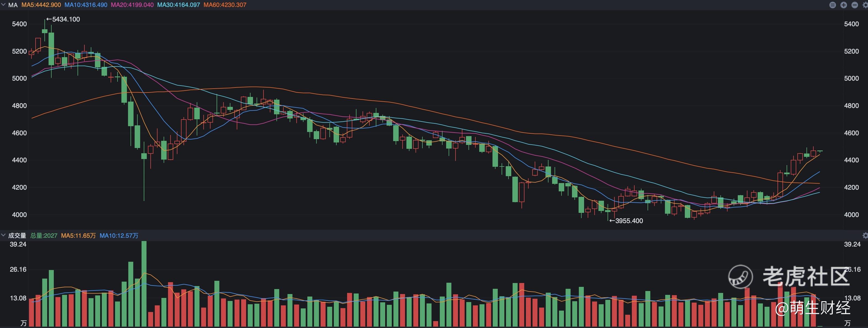Collapse the MA indicator panel chevron
This screenshot has height=328, width=868.
3,5
